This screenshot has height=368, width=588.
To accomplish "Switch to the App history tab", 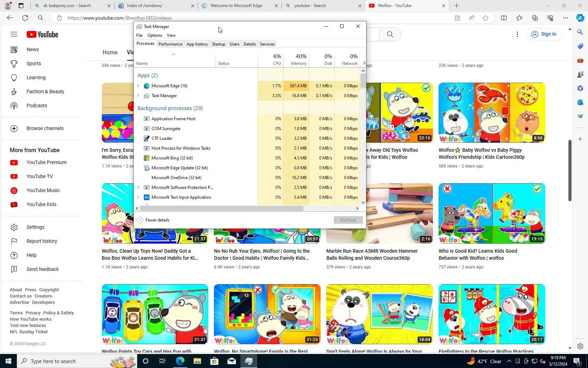I will pos(197,44).
